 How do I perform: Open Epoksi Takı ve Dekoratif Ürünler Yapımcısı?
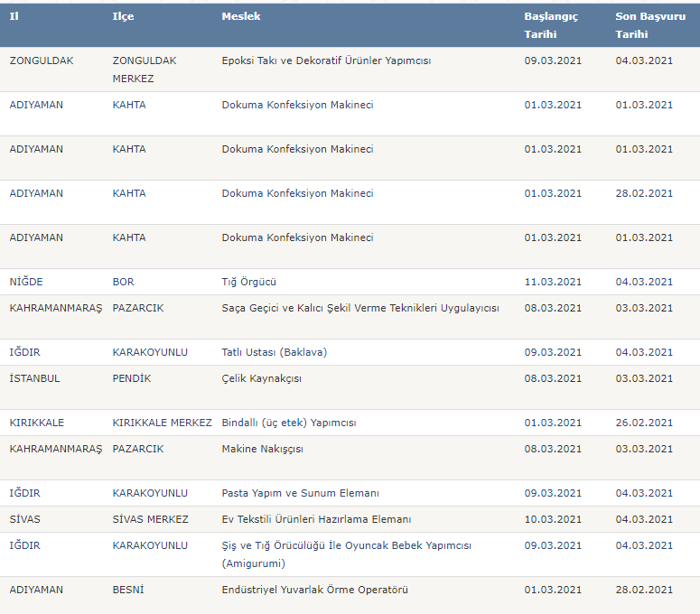[326, 60]
